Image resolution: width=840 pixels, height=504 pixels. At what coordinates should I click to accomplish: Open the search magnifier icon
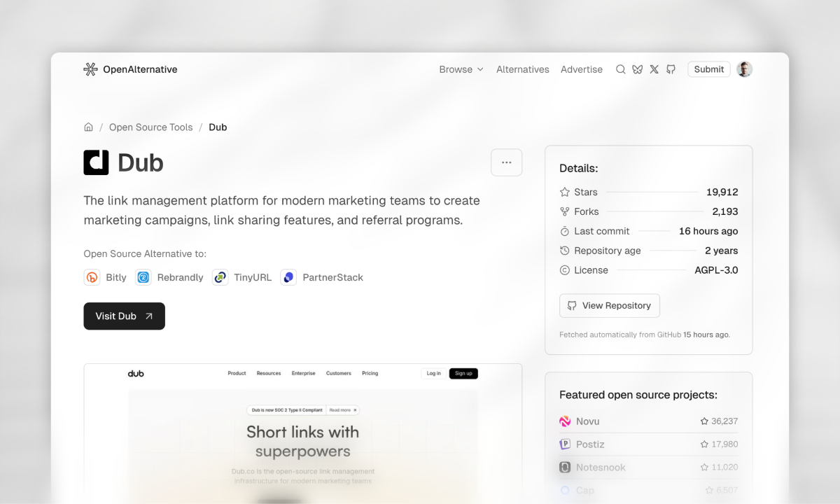point(620,69)
